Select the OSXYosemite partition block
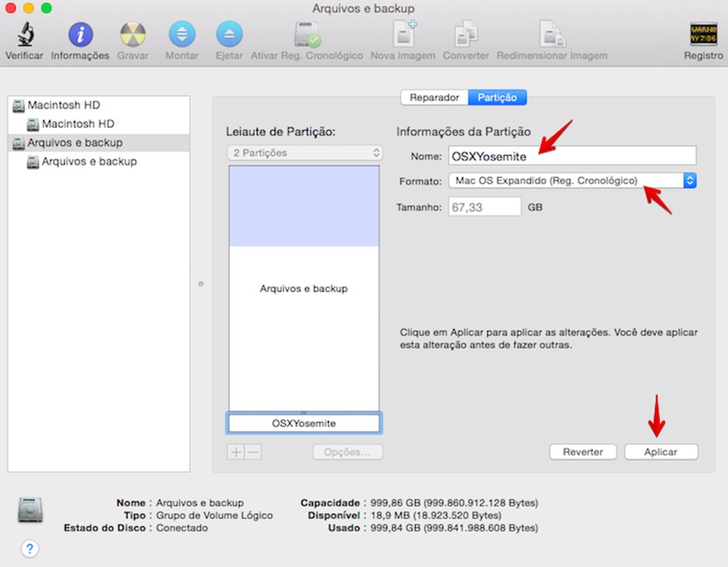 click(303, 423)
